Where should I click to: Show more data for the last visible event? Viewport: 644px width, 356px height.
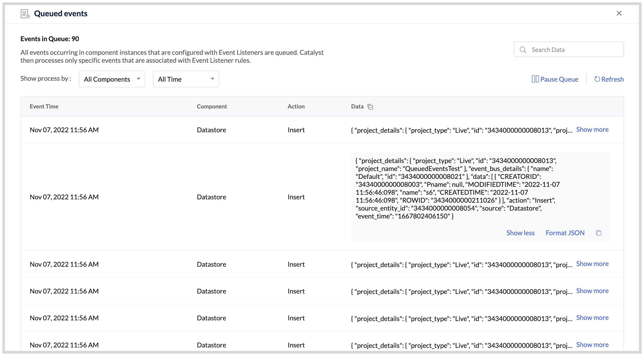pos(592,345)
